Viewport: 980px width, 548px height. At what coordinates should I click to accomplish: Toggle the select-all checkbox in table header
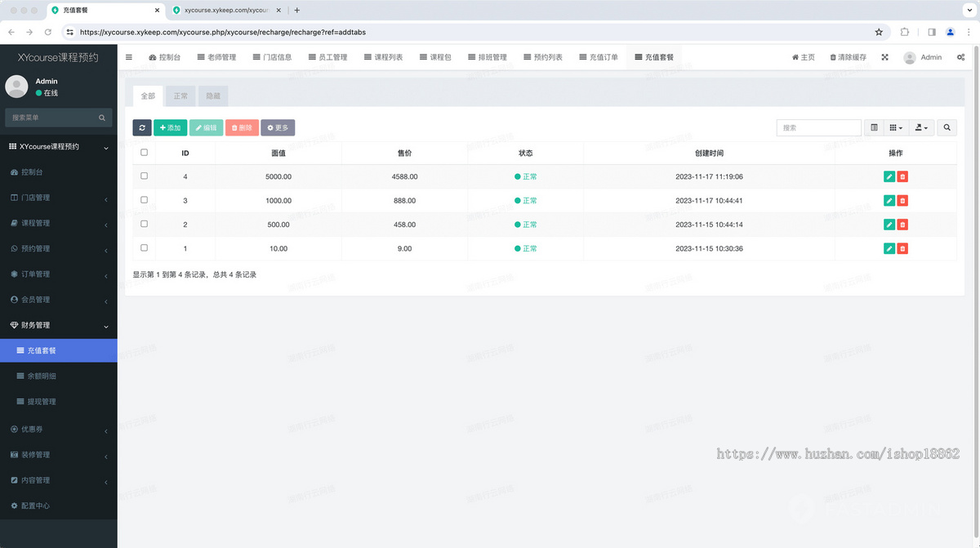tap(144, 152)
